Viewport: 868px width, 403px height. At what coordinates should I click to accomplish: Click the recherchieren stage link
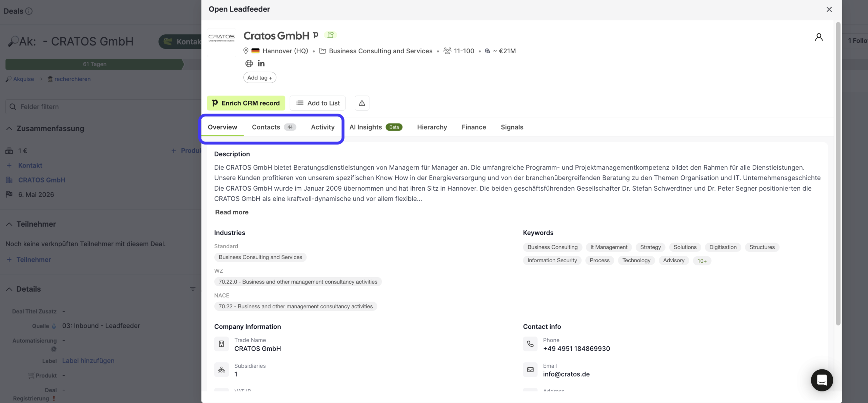point(72,79)
